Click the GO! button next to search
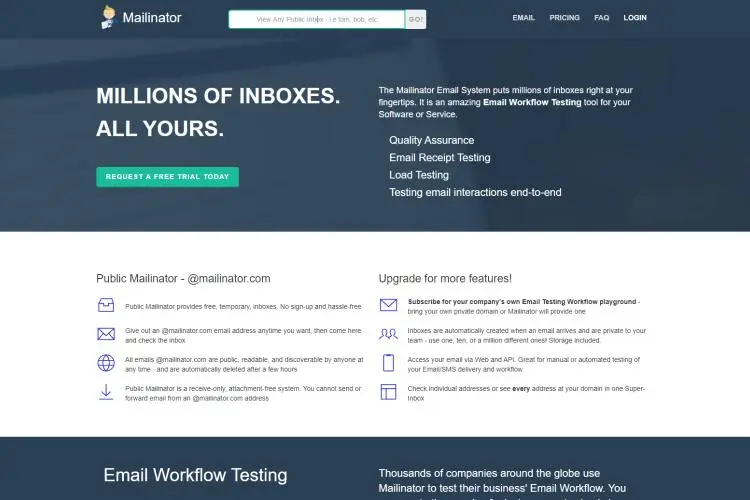 [416, 20]
